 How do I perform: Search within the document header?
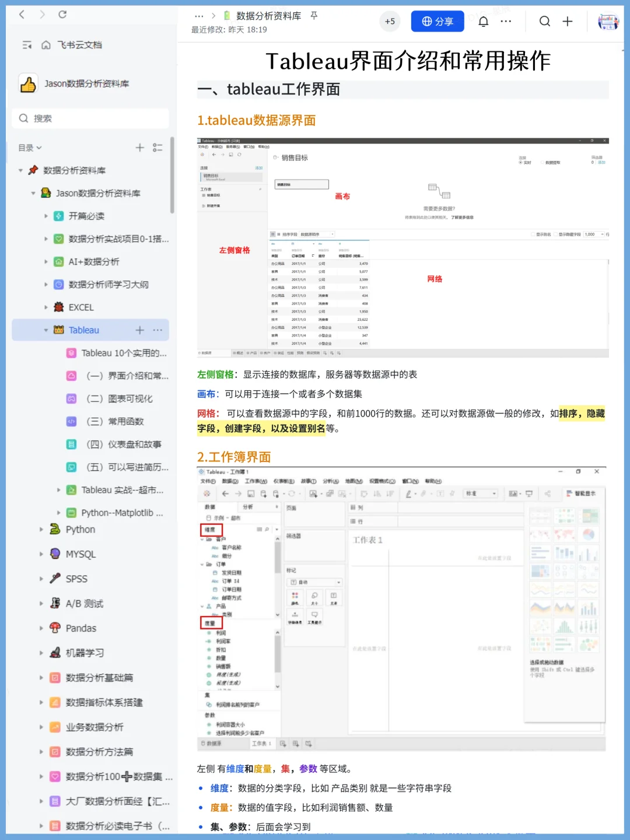click(545, 22)
